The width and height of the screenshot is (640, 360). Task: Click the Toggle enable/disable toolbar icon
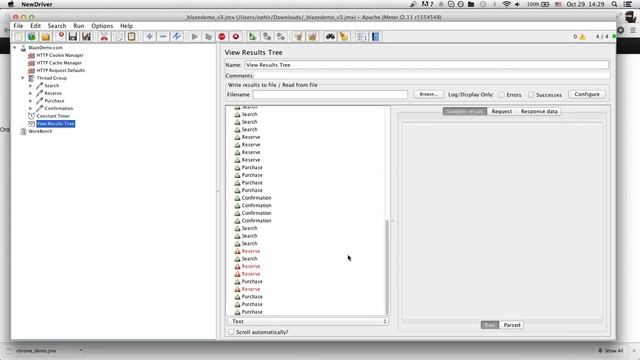177,37
